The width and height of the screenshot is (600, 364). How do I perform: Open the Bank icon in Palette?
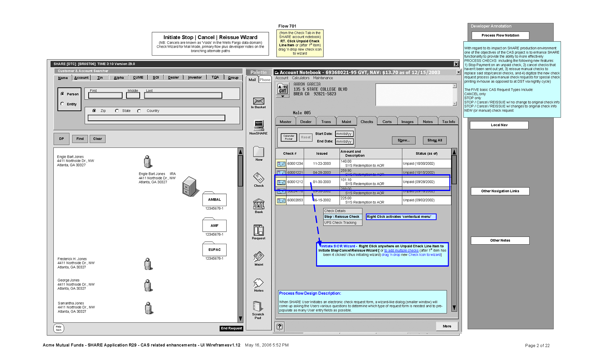(258, 204)
